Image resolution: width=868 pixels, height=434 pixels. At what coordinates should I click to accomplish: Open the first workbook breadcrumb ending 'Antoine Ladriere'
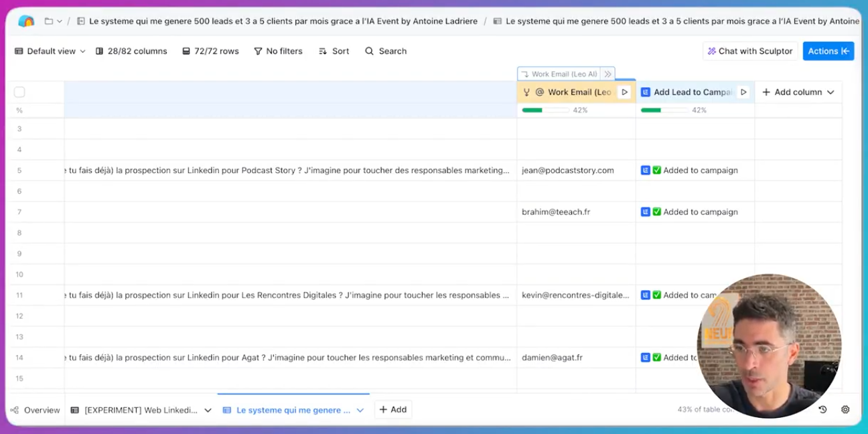click(277, 21)
